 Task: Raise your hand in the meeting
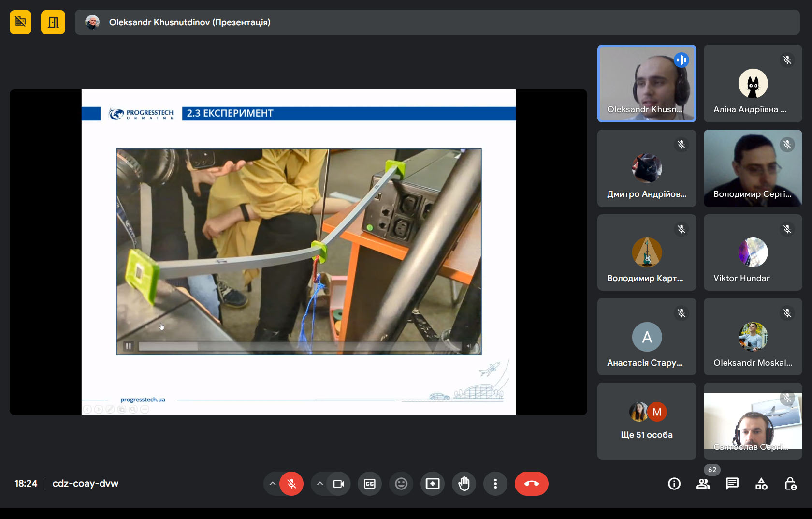(x=464, y=484)
